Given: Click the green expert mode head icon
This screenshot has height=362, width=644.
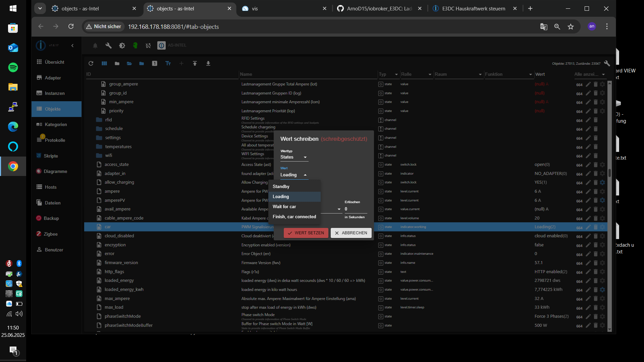Looking at the screenshot, I should click(x=135, y=46).
